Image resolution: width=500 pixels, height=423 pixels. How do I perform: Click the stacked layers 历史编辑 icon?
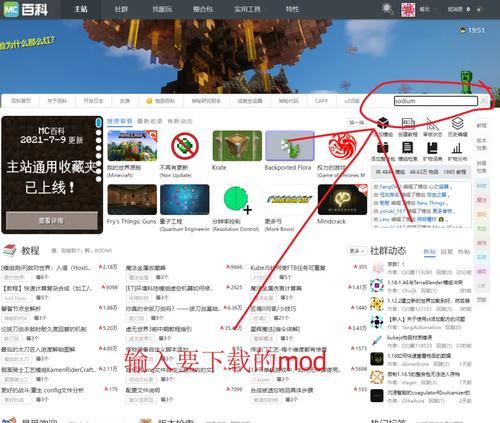pos(457,123)
